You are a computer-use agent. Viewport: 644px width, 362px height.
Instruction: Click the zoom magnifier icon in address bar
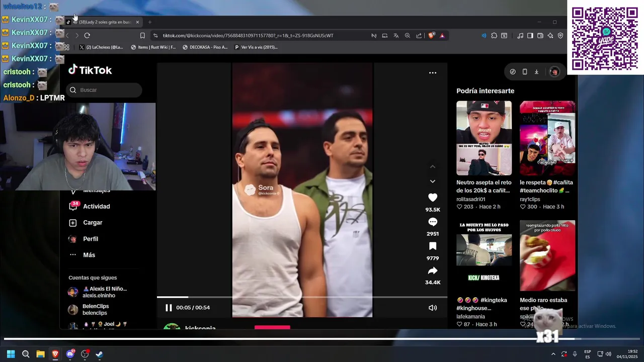pyautogui.click(x=408, y=36)
